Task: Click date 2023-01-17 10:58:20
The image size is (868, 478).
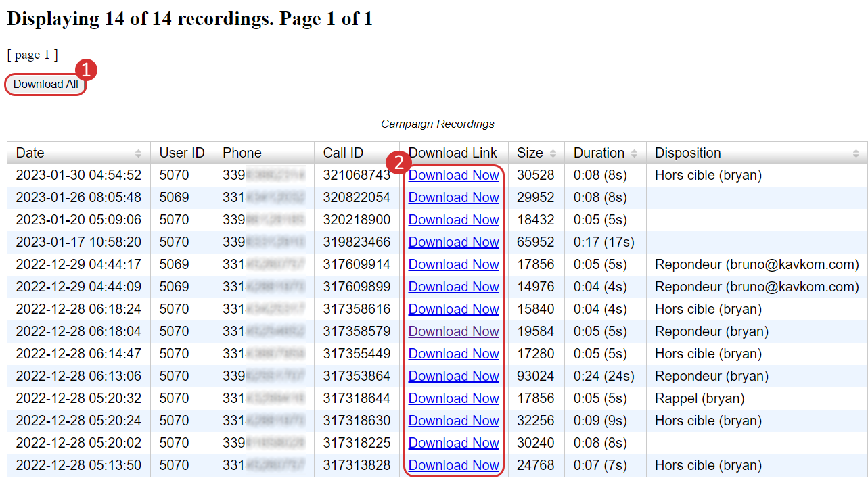Action: tap(78, 242)
